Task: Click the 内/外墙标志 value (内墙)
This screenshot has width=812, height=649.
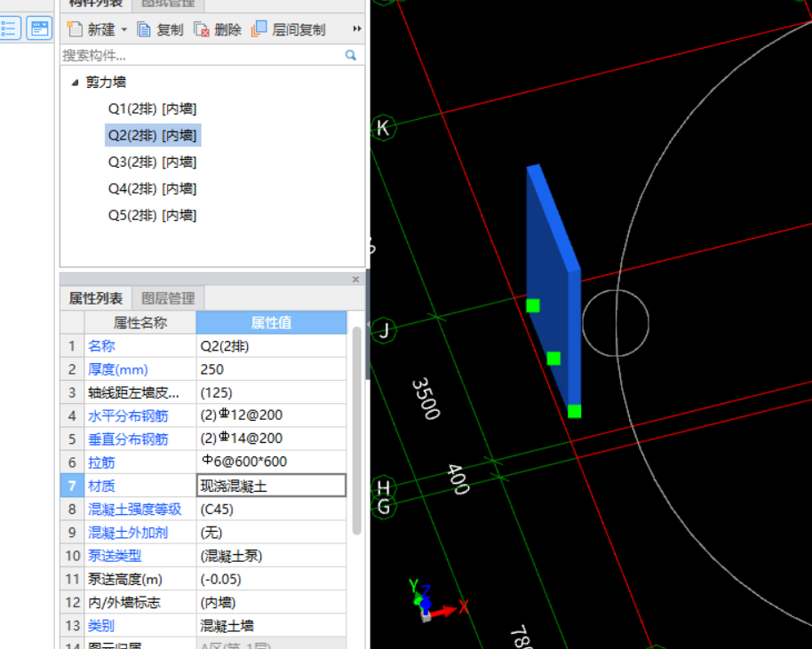Action: (271, 603)
